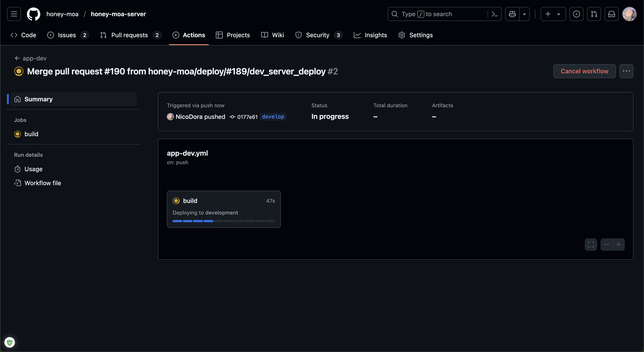The height and width of the screenshot is (352, 644).
Task: Open the Security tab
Action: (319, 35)
